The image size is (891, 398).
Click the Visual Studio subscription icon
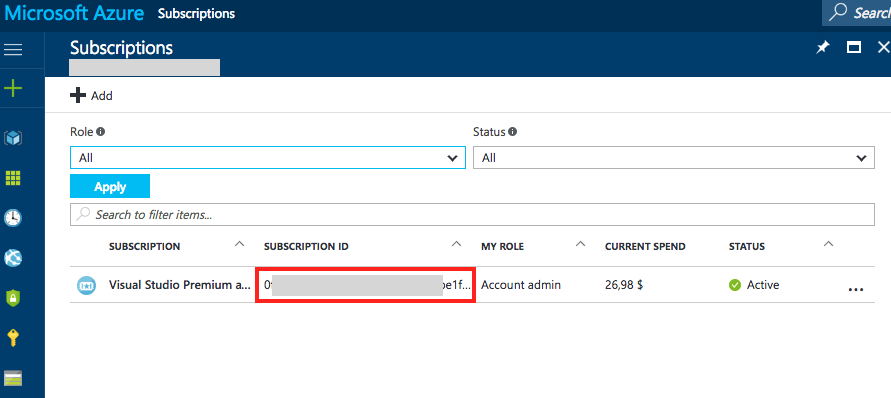click(86, 285)
